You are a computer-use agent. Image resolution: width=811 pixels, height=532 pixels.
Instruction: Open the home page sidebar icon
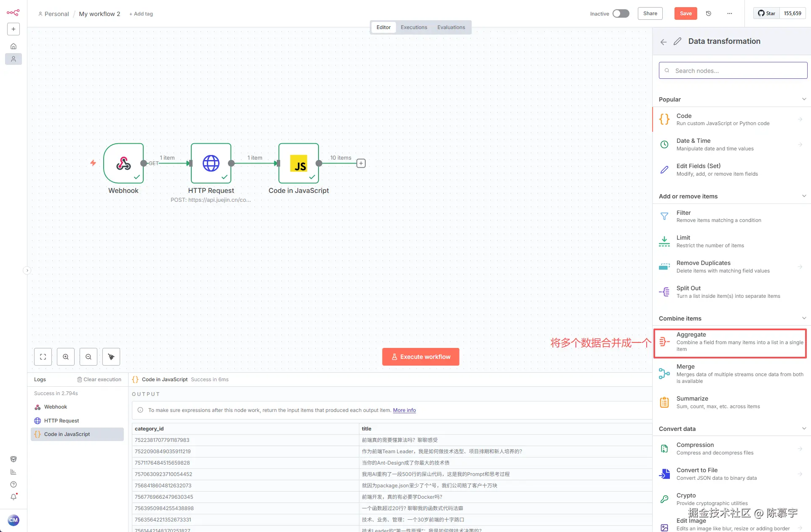coord(13,46)
